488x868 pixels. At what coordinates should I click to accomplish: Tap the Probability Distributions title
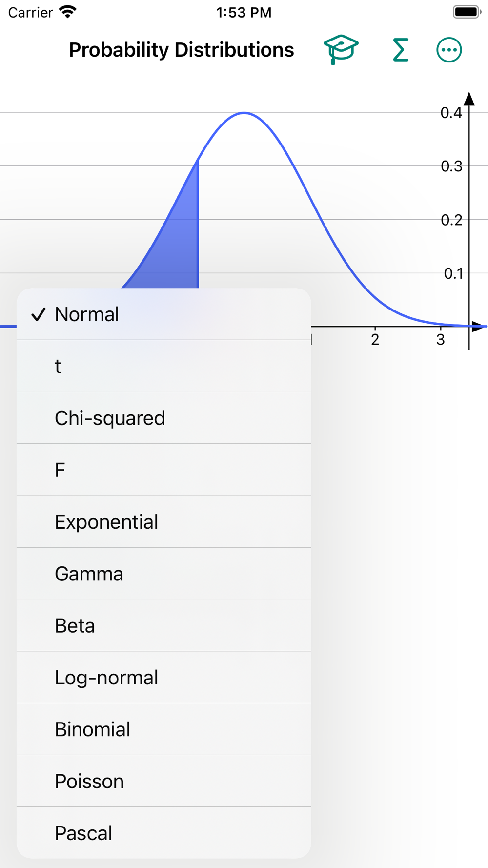[x=181, y=50]
